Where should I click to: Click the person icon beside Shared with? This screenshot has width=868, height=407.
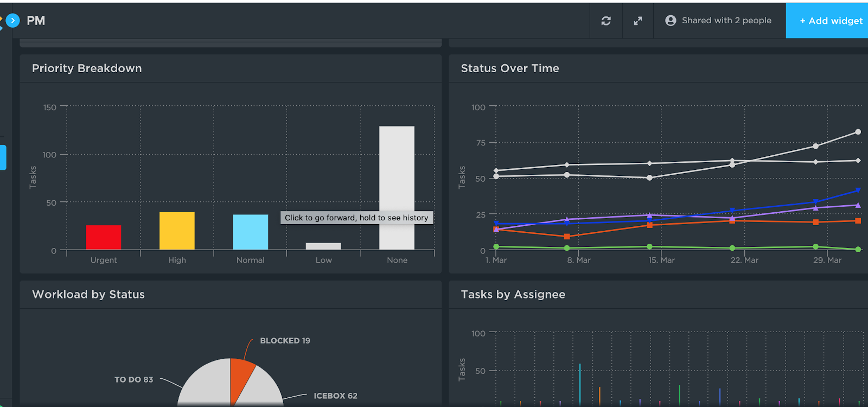click(x=671, y=21)
